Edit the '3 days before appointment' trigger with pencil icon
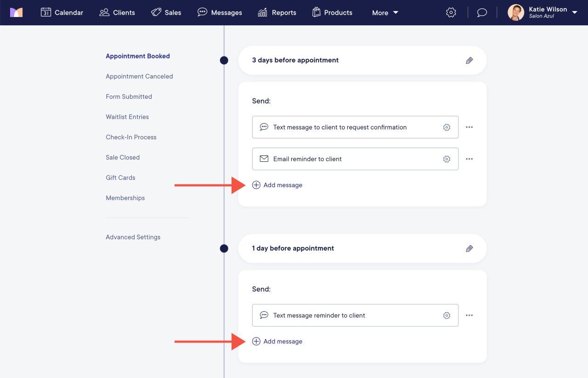This screenshot has width=588, height=378. click(469, 60)
